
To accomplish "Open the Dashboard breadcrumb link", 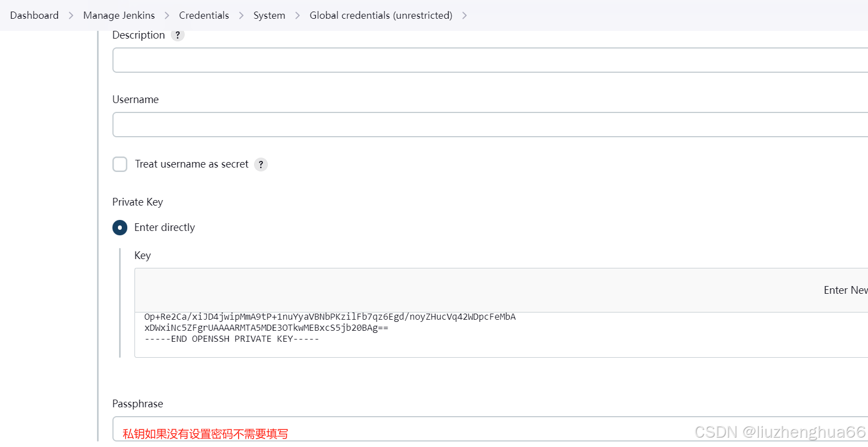I will (x=34, y=15).
